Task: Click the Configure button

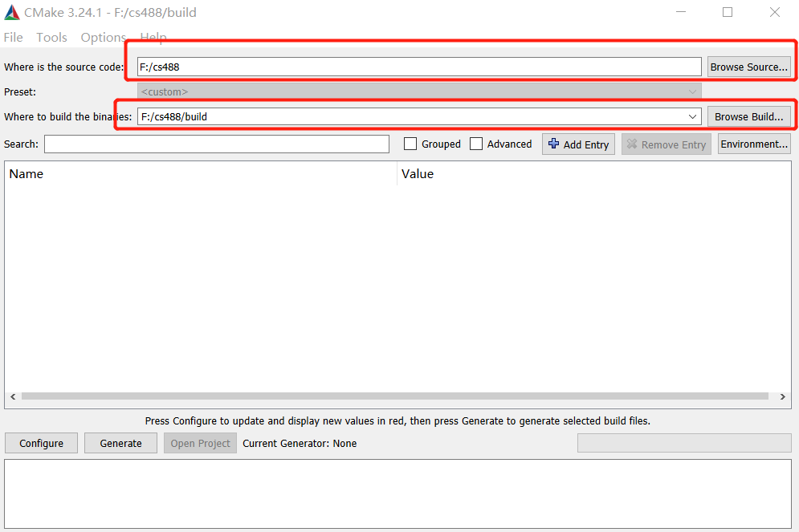Action: [41, 443]
